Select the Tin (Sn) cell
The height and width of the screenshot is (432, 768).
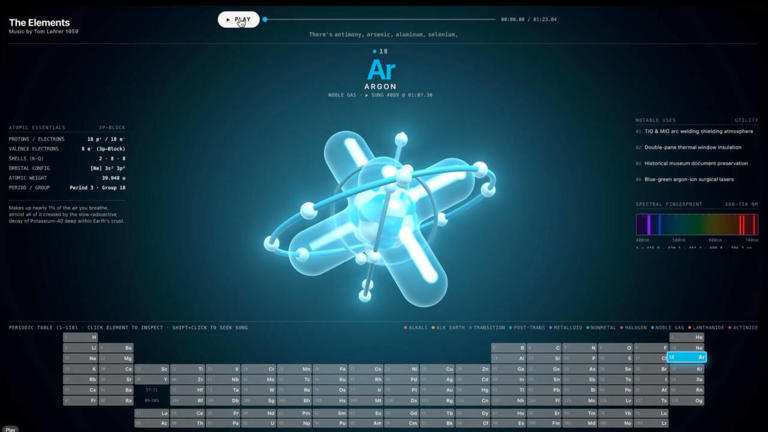[x=544, y=380]
